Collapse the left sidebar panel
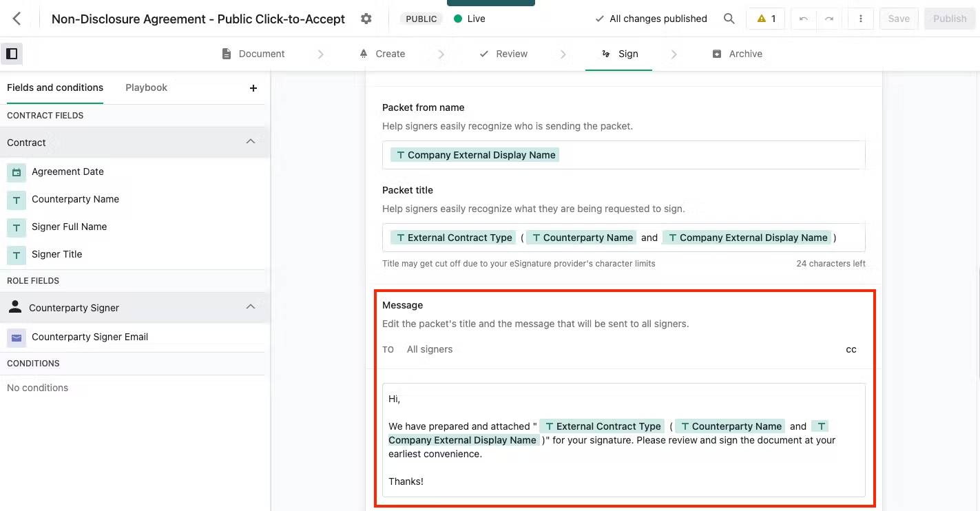 [11, 53]
